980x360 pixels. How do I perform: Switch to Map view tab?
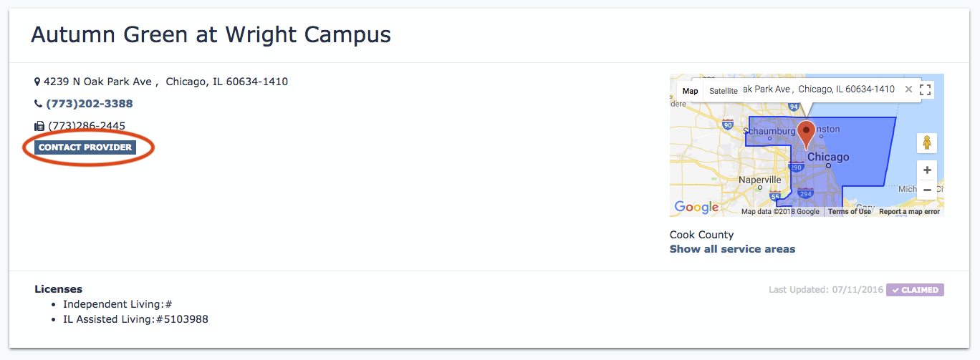coord(690,91)
